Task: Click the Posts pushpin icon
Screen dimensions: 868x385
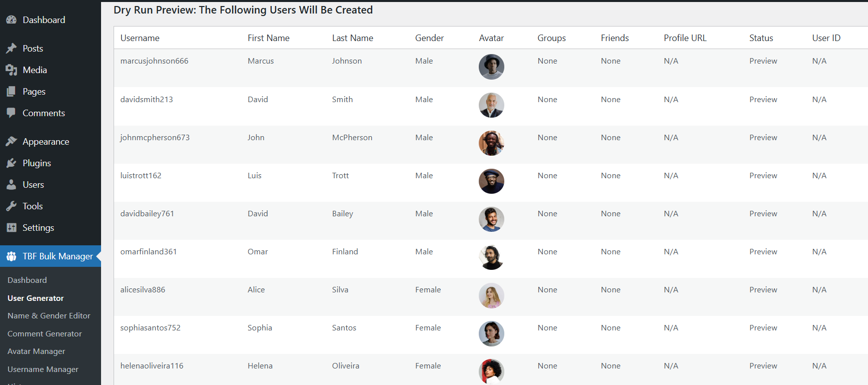Action: [x=11, y=49]
